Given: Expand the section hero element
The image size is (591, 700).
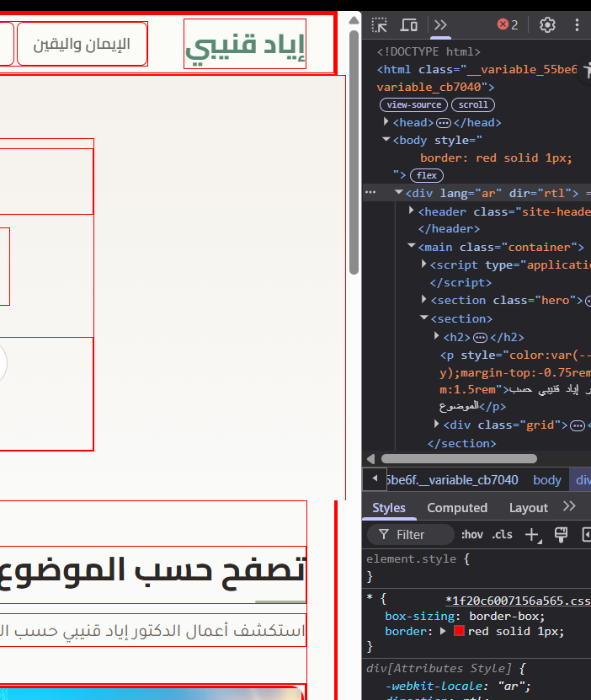Looking at the screenshot, I should 423,299.
